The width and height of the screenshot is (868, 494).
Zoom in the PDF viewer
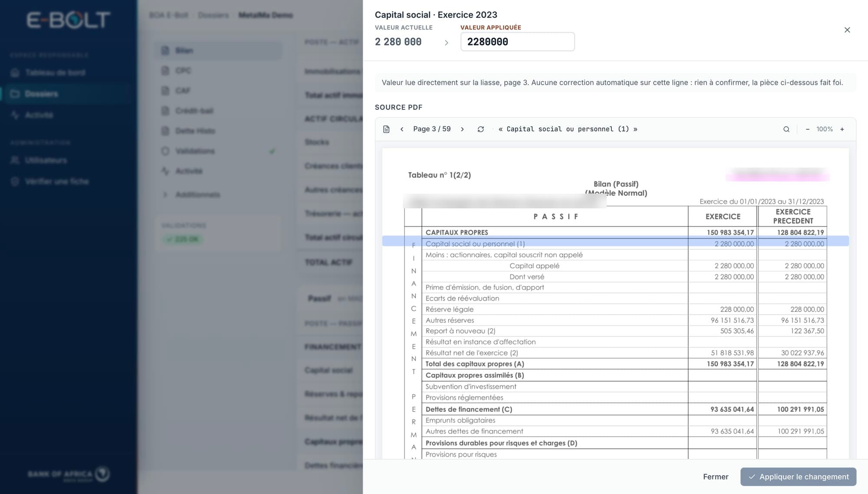842,129
